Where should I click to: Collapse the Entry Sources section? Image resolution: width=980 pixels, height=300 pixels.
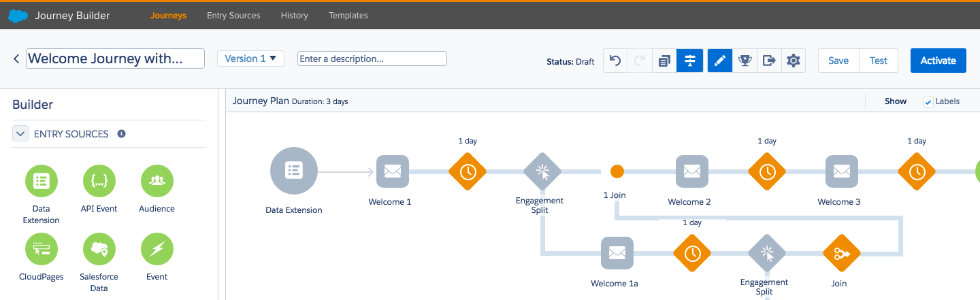click(x=20, y=134)
